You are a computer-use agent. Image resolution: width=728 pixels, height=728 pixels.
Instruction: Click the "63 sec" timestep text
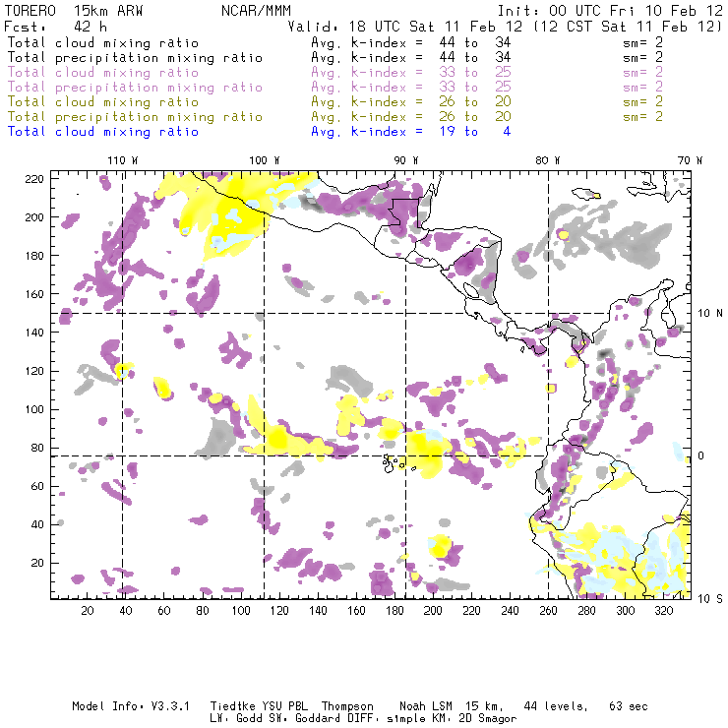click(x=629, y=706)
